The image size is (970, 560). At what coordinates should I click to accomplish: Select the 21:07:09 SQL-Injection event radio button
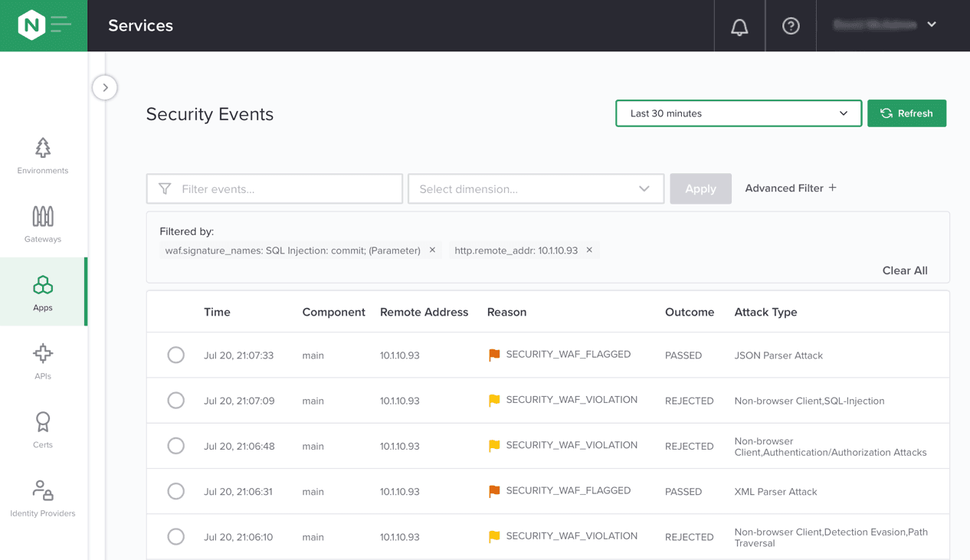176,401
